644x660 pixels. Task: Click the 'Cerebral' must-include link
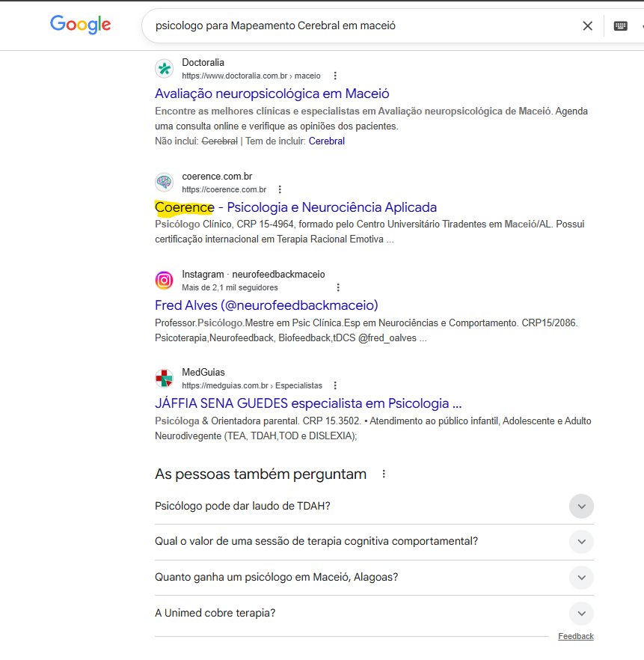pyautogui.click(x=326, y=141)
